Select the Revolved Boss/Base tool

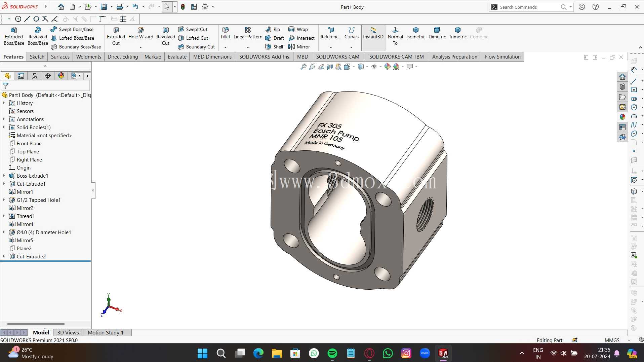tap(38, 36)
